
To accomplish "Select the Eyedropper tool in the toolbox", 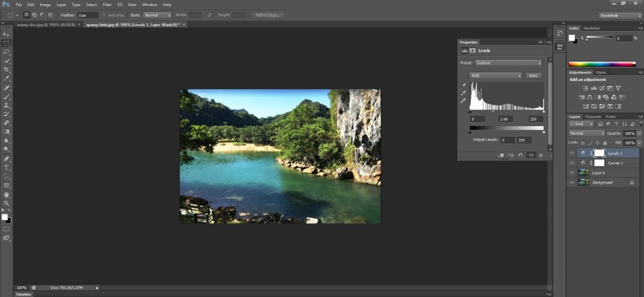I will (7, 78).
